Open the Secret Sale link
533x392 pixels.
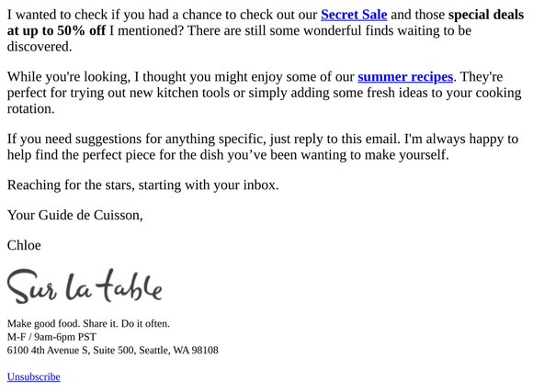coord(354,15)
